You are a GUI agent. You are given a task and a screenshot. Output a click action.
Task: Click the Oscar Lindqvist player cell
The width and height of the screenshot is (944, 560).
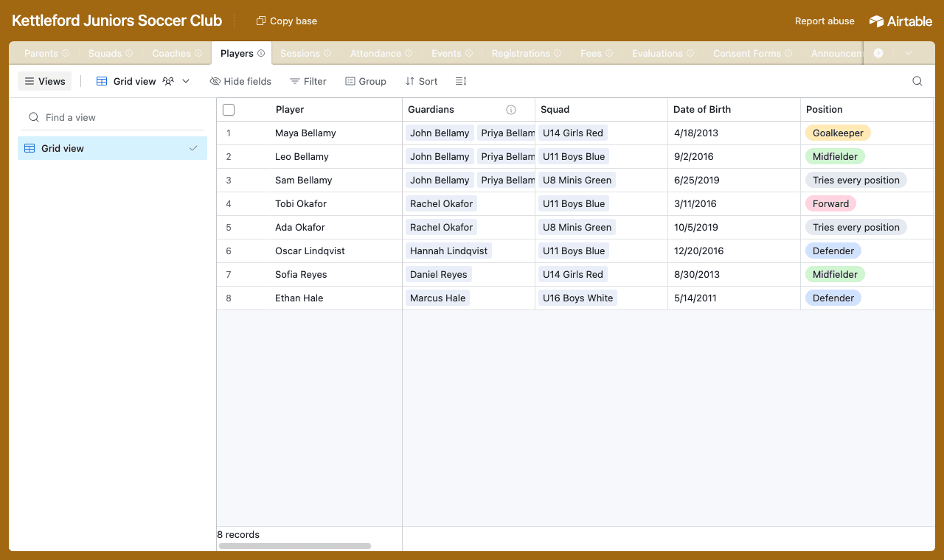[x=310, y=251]
